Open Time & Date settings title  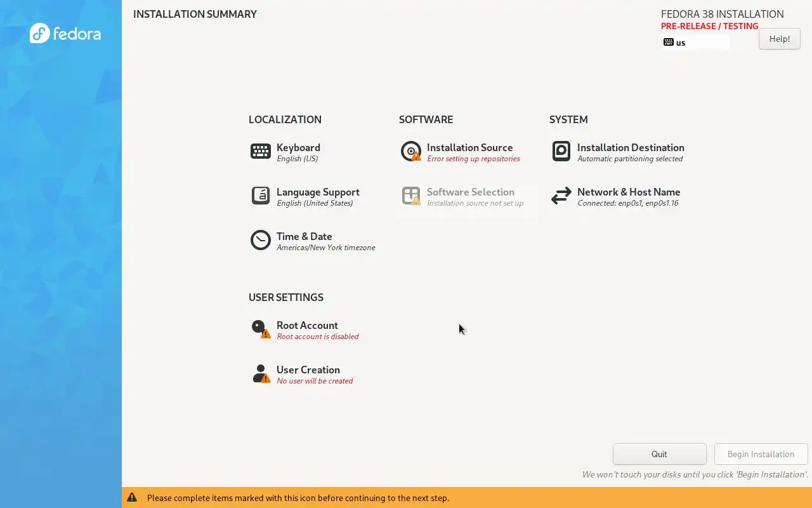[x=304, y=236]
